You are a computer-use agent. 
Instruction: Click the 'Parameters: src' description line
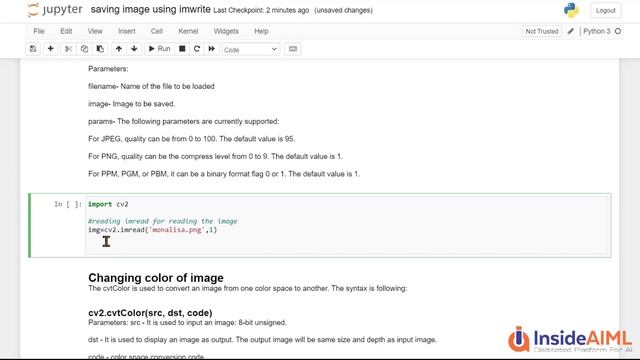[187, 322]
